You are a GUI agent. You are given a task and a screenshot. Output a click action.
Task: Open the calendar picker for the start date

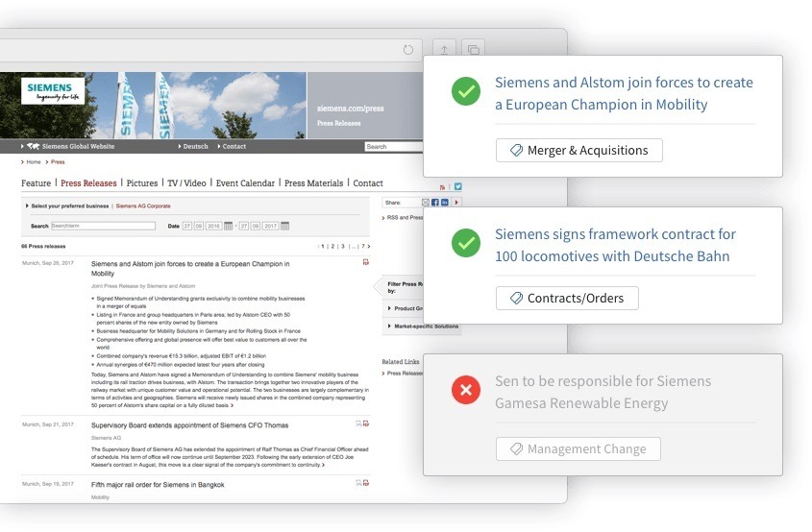[x=228, y=227]
